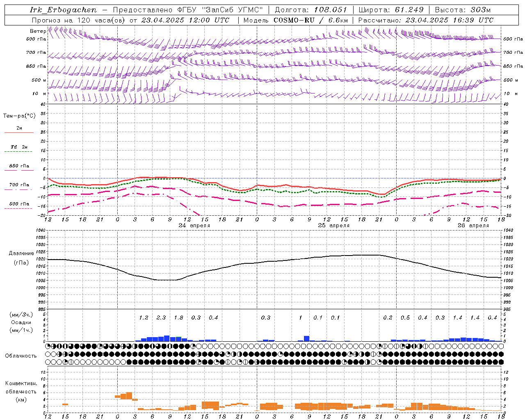Image resolution: width=525 pixels, height=420 pixels.
Task: Click the latitude value 61.249
Action: 409,10
